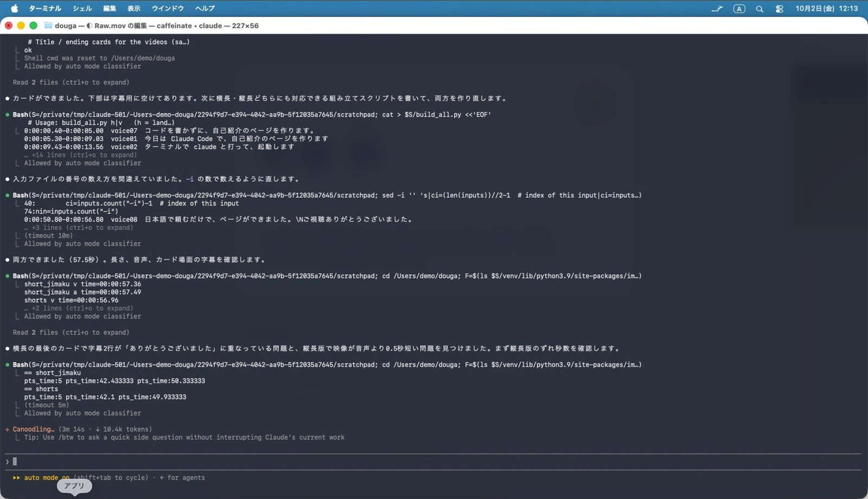
Task: Open the シェル menu
Action: (82, 8)
